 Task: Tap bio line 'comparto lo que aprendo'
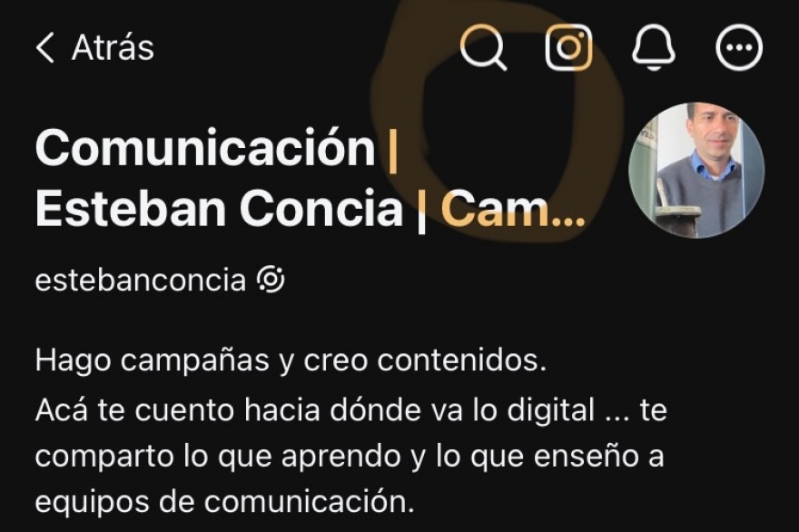click(x=350, y=457)
